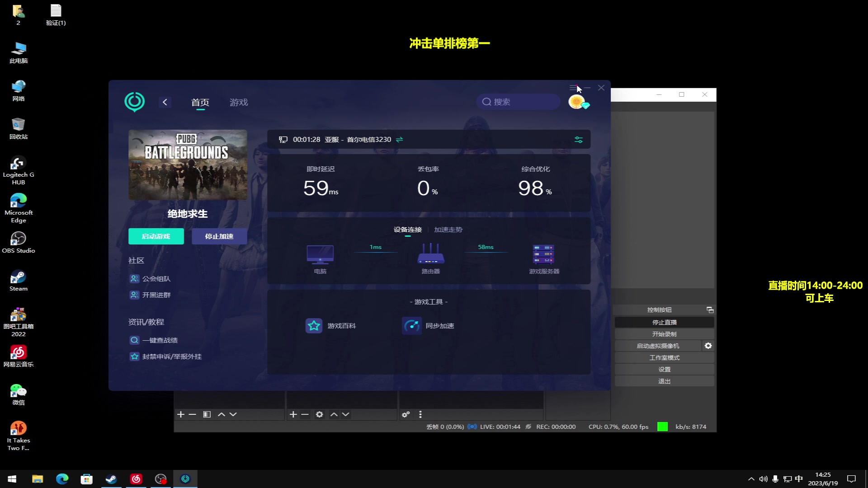Click the 同步加速 (Sync Acceleration) icon
The image size is (868, 488).
tap(413, 325)
